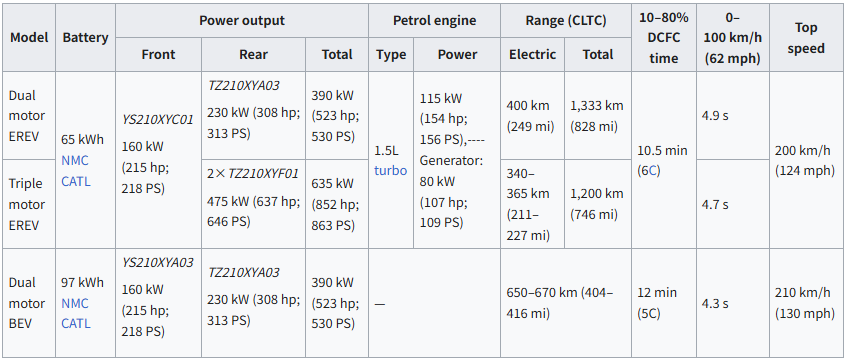The image size is (848, 363).
Task: Click the 210 km/h top speed cell
Action: tap(806, 303)
